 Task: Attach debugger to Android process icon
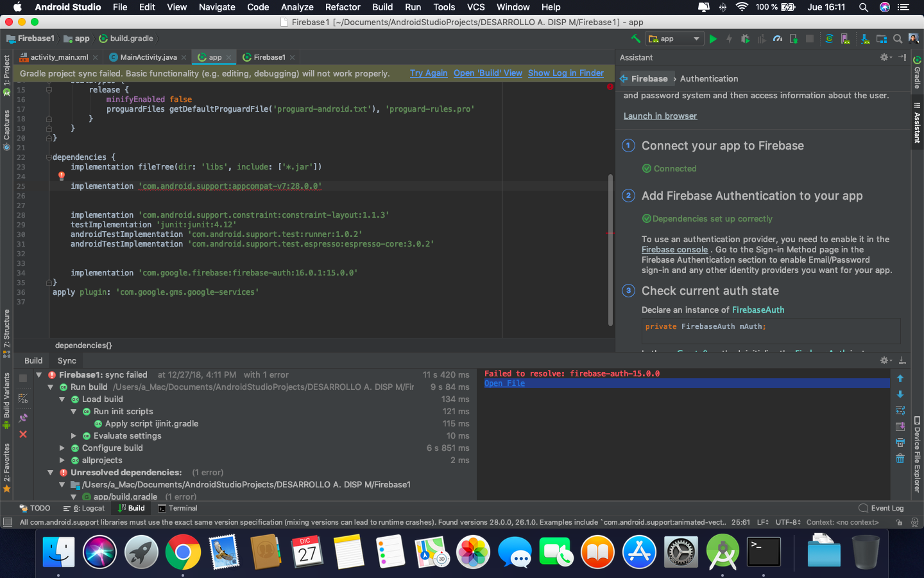click(794, 39)
